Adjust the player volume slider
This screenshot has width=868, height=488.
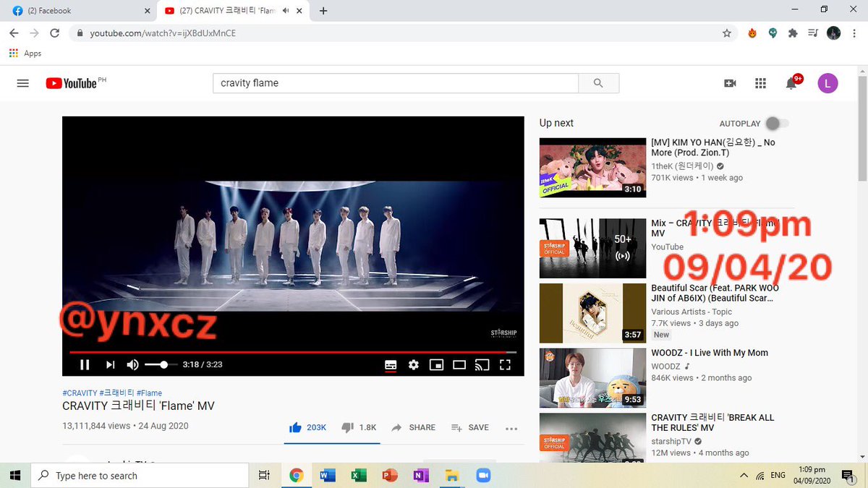point(161,365)
